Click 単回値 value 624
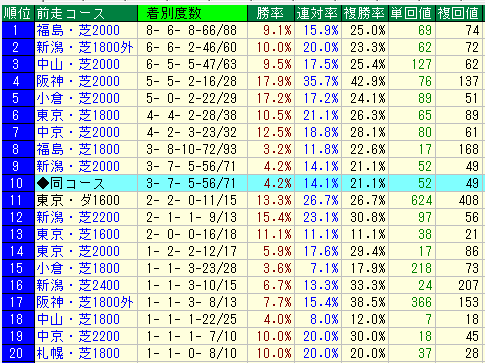This screenshot has height=363, width=485. tap(422, 201)
